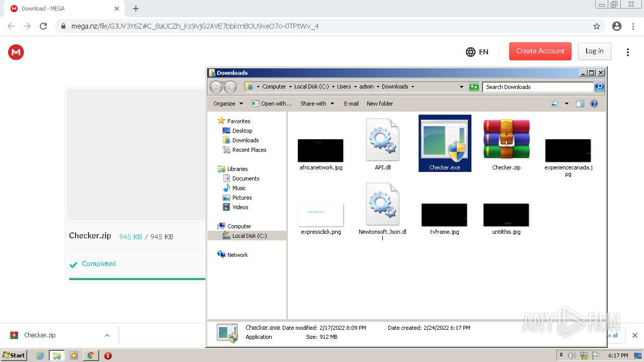Select Local Disk (C:) in navigation pane
The image size is (644, 362).
[247, 236]
